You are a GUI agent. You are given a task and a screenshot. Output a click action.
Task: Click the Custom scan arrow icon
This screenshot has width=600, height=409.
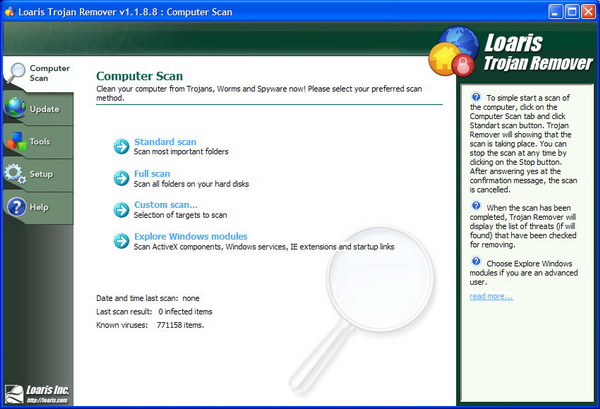121,210
